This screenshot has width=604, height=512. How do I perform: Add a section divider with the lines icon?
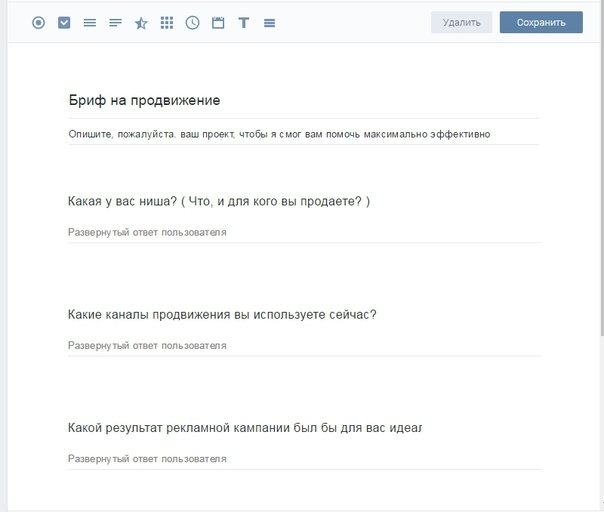pos(269,23)
